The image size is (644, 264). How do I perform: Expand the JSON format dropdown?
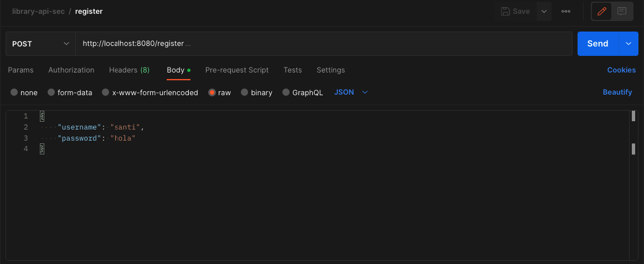351,92
